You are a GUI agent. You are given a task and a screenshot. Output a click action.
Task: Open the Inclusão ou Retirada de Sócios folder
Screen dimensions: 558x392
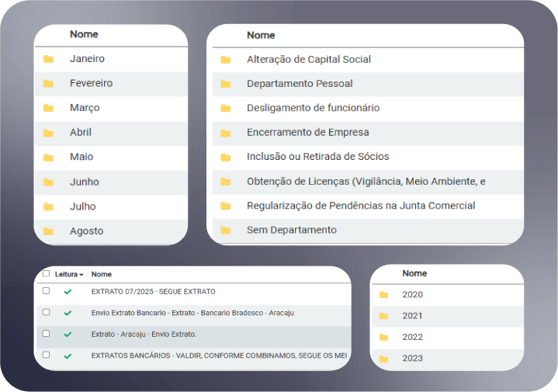[317, 157]
